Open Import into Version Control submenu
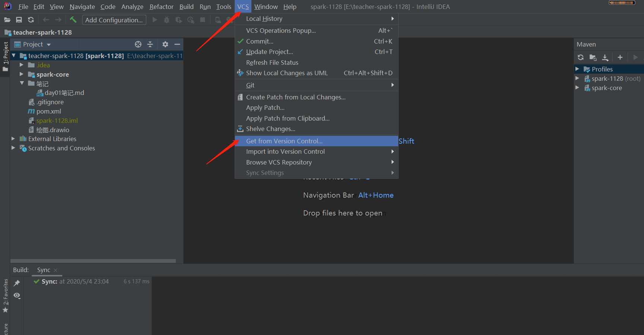Screen dimensions: 644x335 317,151
